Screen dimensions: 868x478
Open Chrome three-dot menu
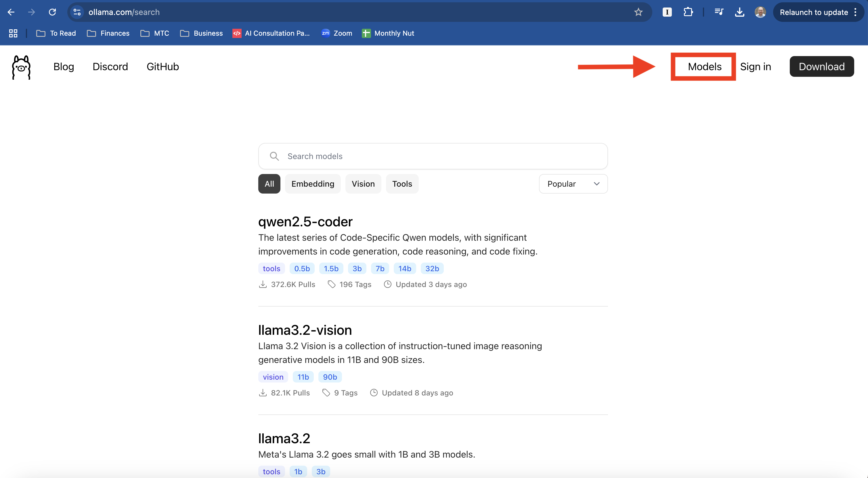pos(855,12)
